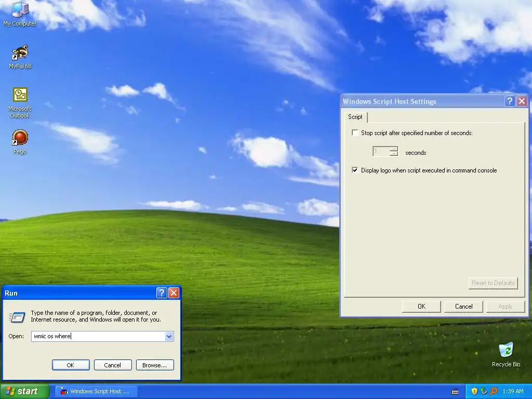The width and height of the screenshot is (532, 399).
Task: Click the help icon in Script Host Settings
Action: [510, 101]
